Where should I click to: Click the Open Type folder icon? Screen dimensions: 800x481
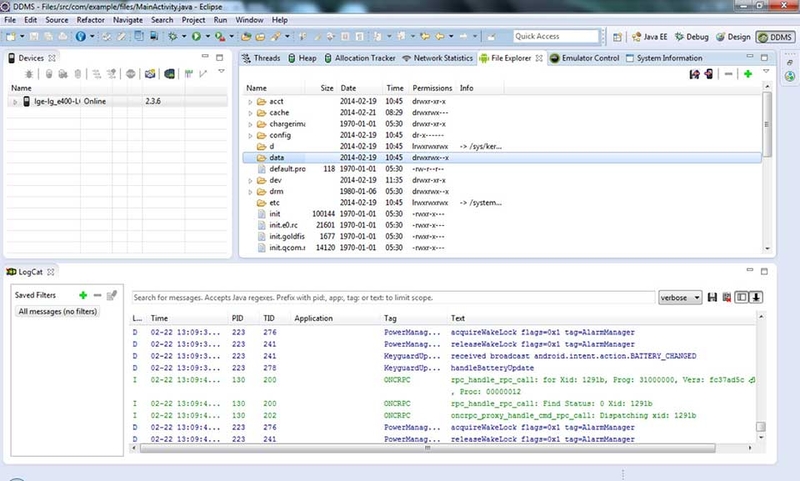click(246, 36)
